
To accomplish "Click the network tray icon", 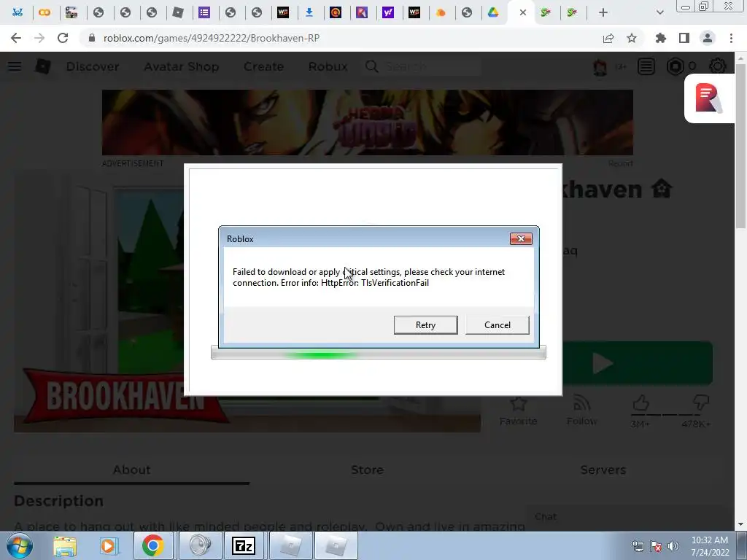I will (638, 546).
